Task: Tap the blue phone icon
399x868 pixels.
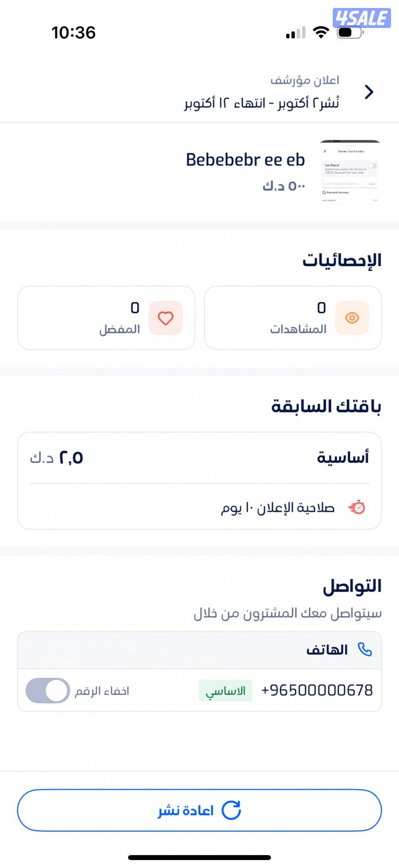Action: coord(365,650)
